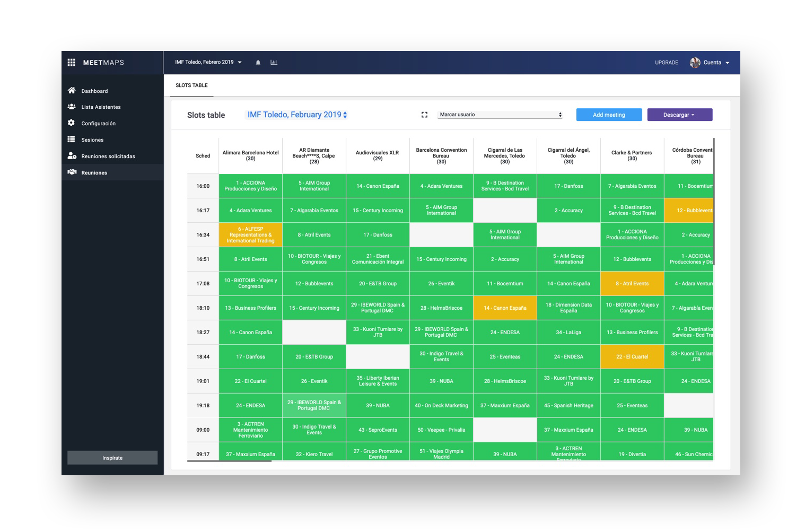Expand the Descargar download menu
805x532 pixels.
679,115
